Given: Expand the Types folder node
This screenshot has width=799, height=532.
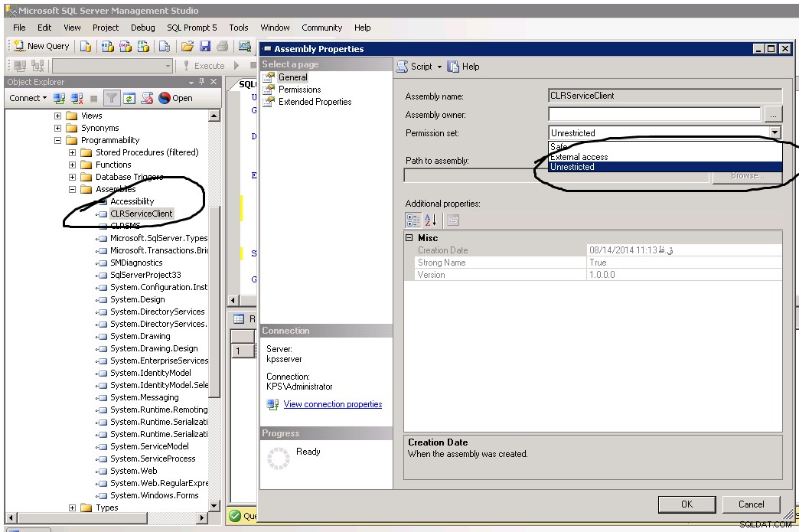Looking at the screenshot, I should click(x=73, y=508).
